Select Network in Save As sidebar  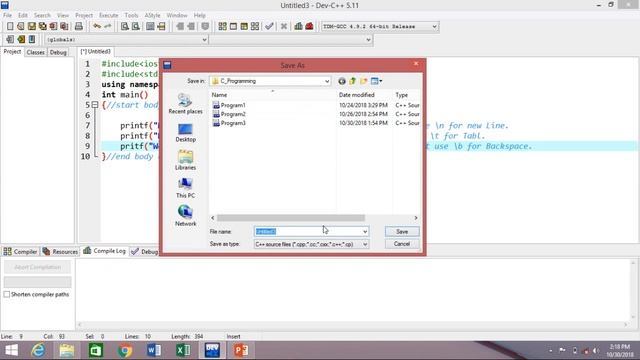[x=185, y=216]
